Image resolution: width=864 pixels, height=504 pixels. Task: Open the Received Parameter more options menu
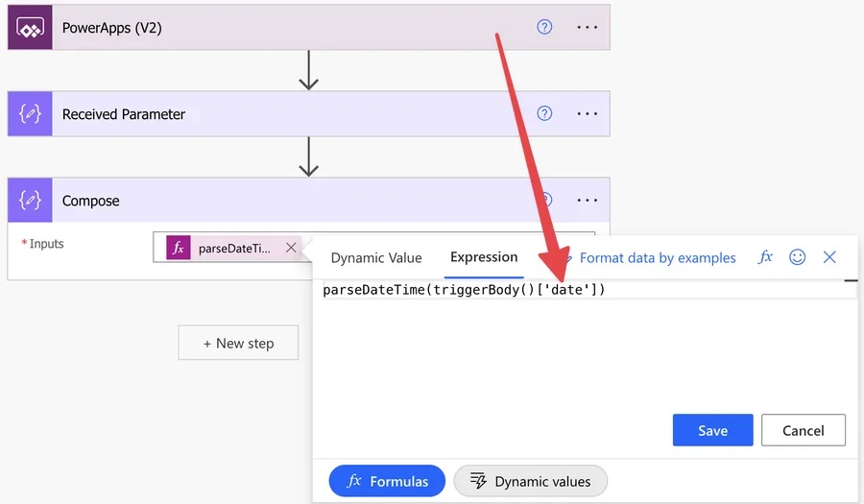tap(587, 114)
